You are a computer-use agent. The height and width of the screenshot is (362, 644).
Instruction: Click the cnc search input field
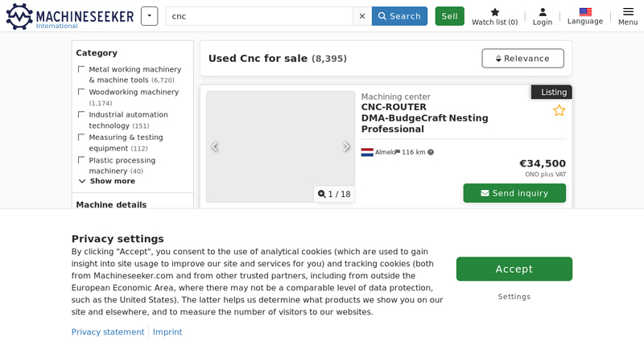coord(258,16)
